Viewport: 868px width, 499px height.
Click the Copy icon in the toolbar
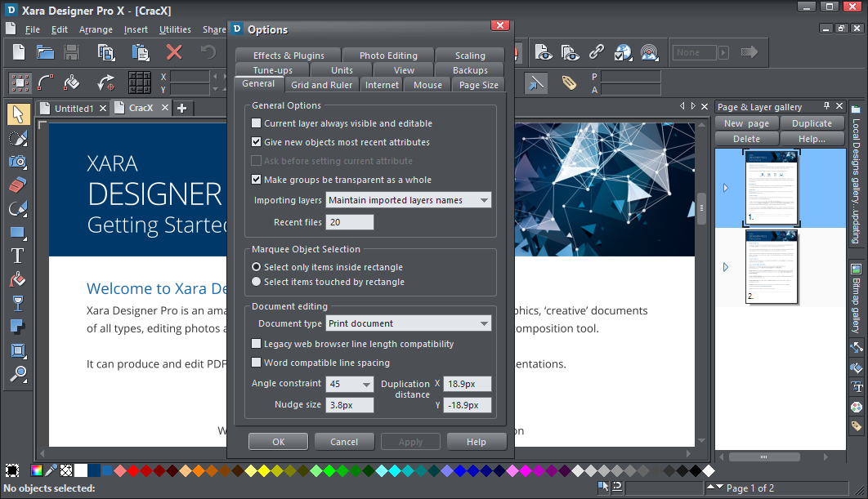105,52
